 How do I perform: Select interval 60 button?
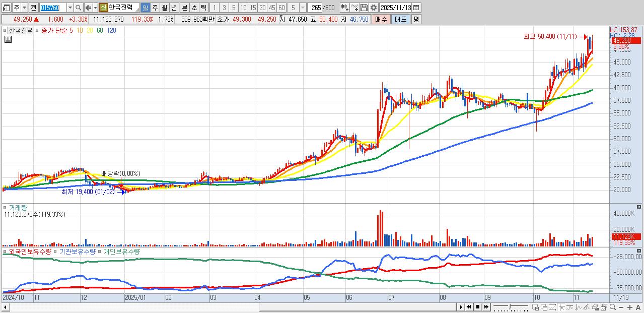(x=281, y=8)
